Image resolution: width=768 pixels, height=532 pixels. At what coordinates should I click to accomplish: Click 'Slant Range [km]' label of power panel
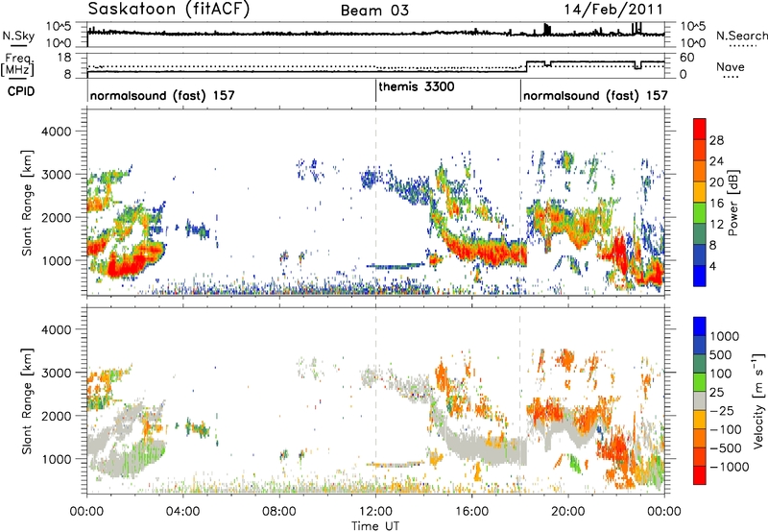pos(27,203)
